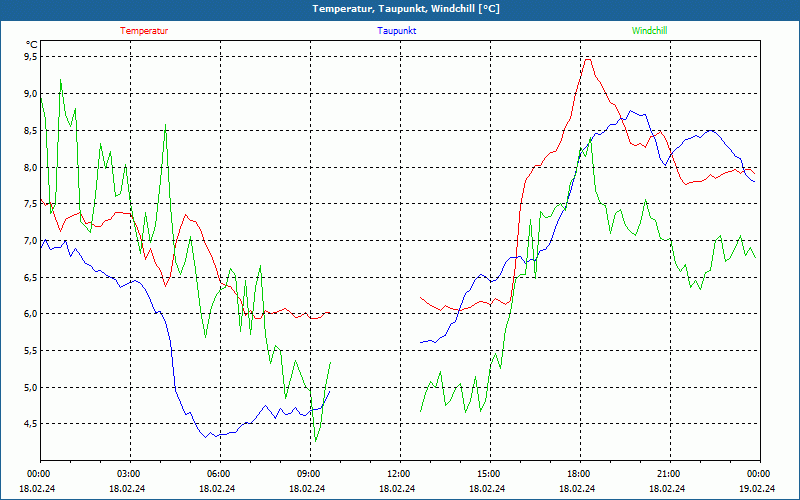Select the 15:00 time axis label
This screenshot has width=800, height=500.
coord(488,474)
